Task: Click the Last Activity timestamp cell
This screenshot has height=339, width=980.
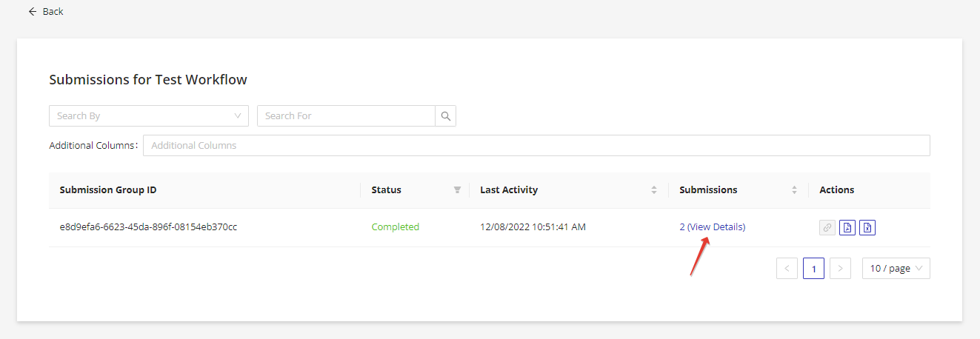Action: point(533,227)
